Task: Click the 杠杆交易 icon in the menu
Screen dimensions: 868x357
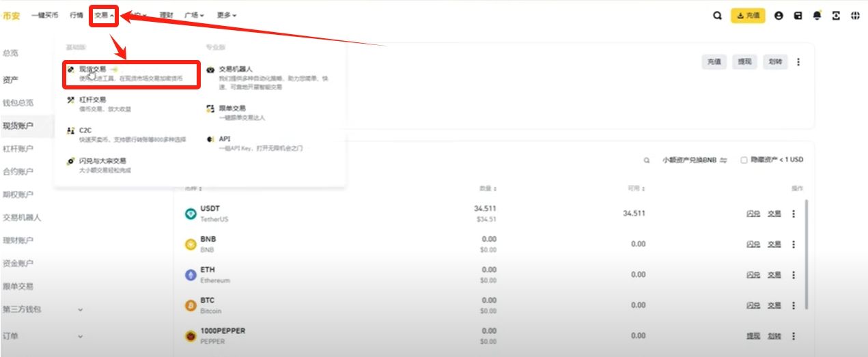Action: tap(70, 100)
